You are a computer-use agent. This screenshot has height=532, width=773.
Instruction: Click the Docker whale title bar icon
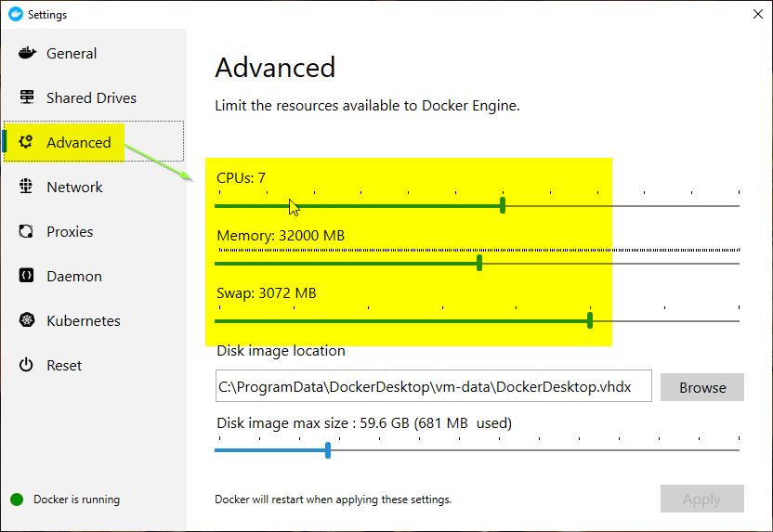(15, 14)
